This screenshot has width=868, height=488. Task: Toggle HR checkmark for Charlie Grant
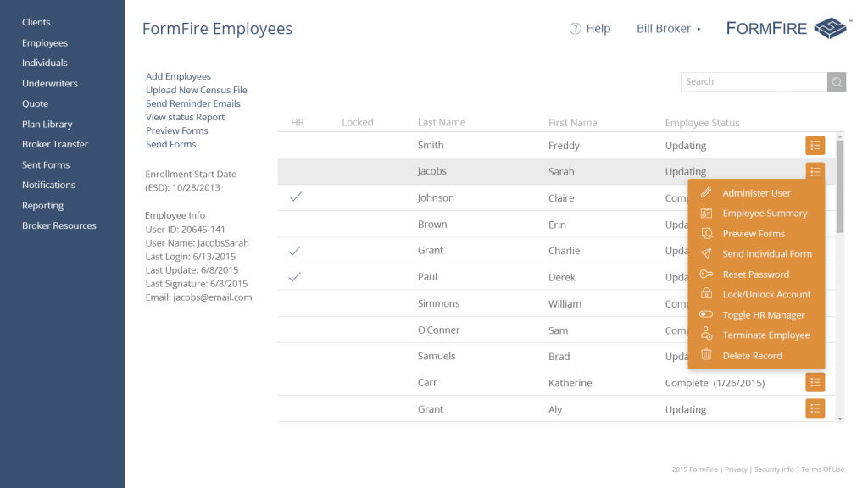point(296,251)
